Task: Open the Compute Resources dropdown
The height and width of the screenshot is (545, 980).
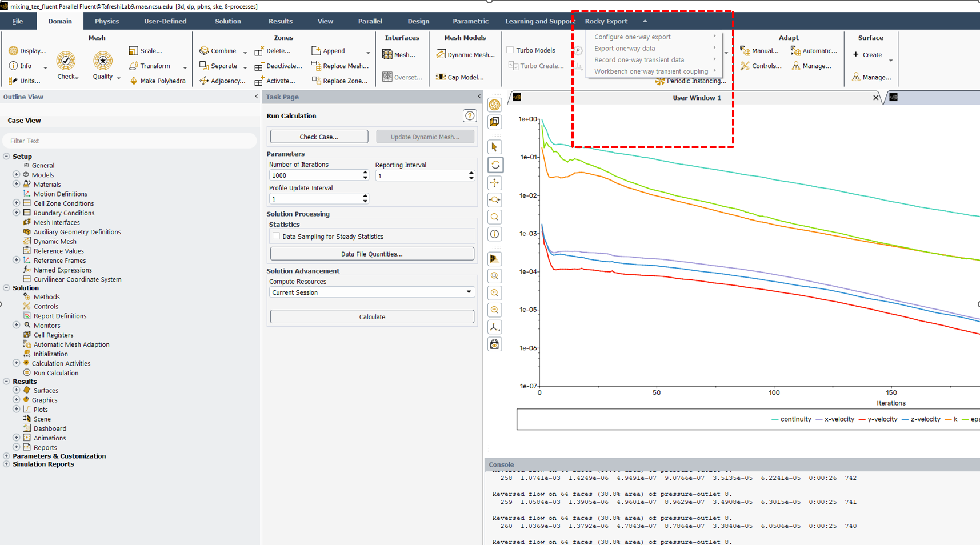Action: [x=469, y=292]
